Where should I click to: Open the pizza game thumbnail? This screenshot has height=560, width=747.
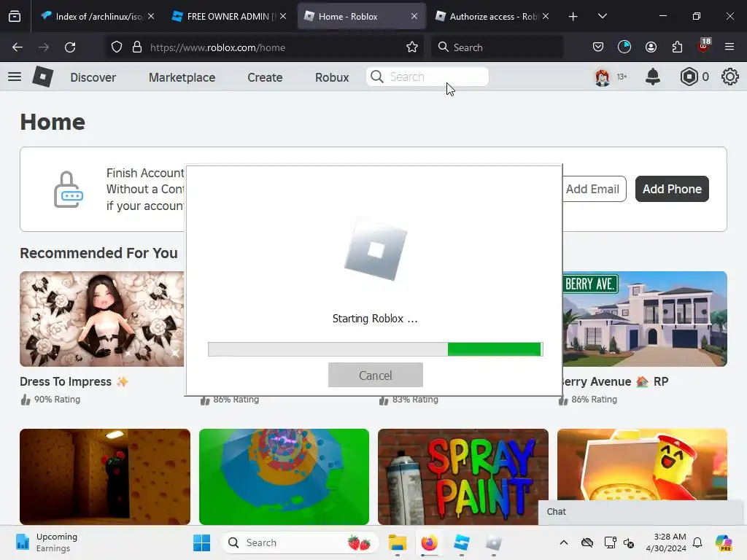[x=642, y=464]
